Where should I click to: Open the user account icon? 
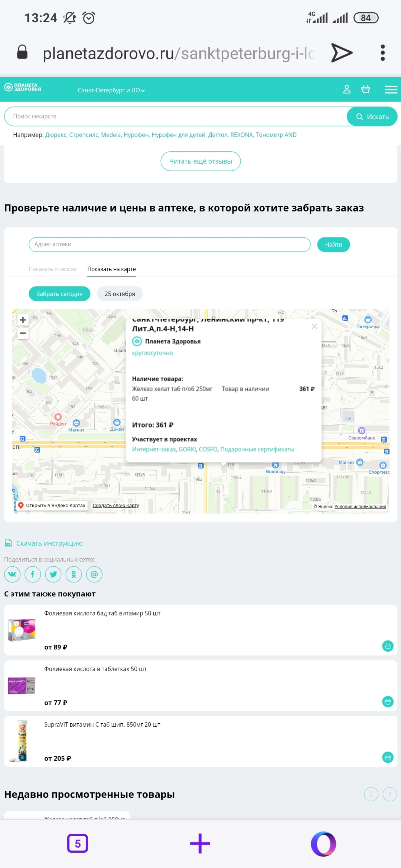click(347, 89)
